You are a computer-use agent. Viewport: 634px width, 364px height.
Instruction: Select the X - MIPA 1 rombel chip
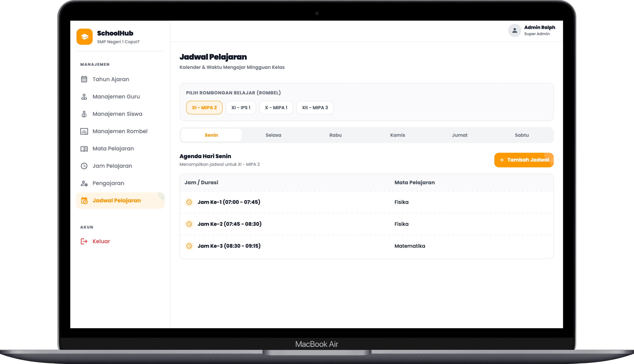tap(276, 108)
